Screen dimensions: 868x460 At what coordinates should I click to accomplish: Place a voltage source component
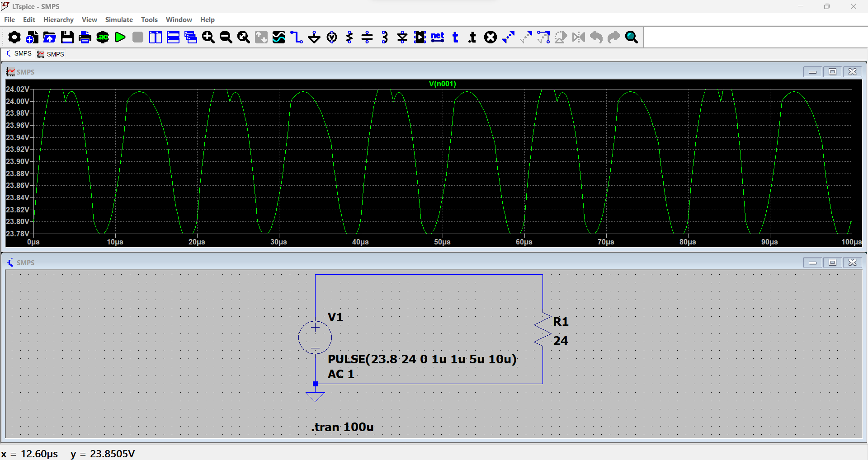pos(332,37)
